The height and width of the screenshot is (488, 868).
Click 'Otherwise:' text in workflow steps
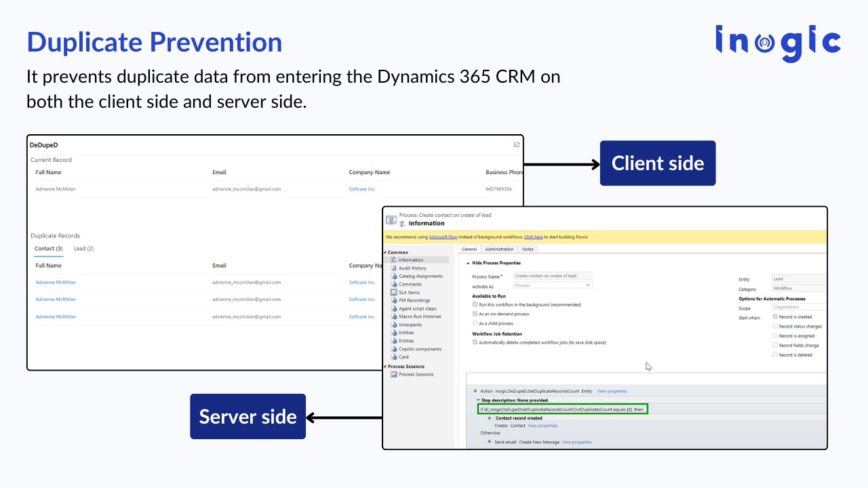pyautogui.click(x=490, y=433)
